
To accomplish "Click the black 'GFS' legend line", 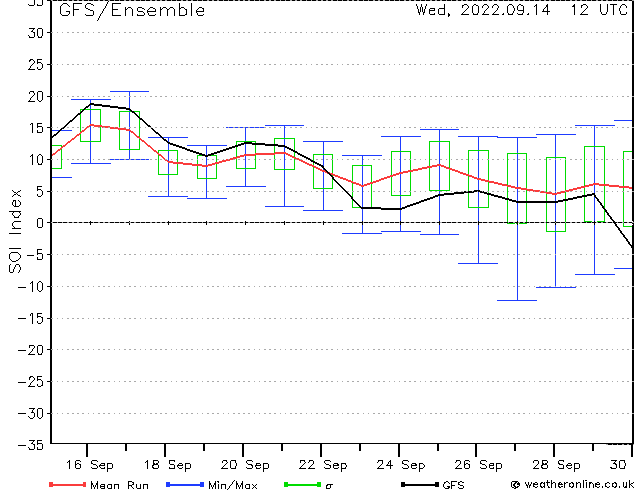I will 420,484.
